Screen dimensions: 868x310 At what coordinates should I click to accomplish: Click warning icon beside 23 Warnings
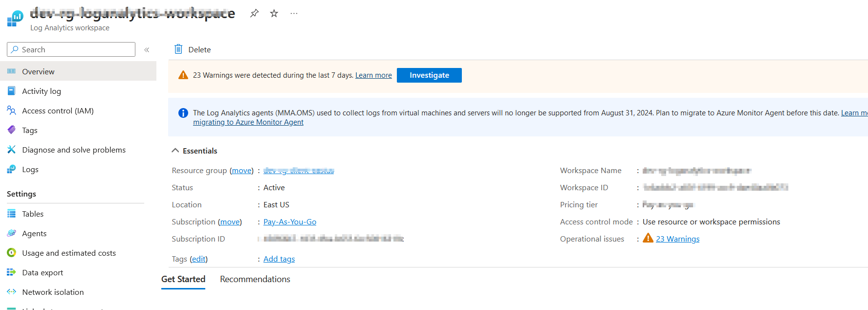tap(648, 238)
